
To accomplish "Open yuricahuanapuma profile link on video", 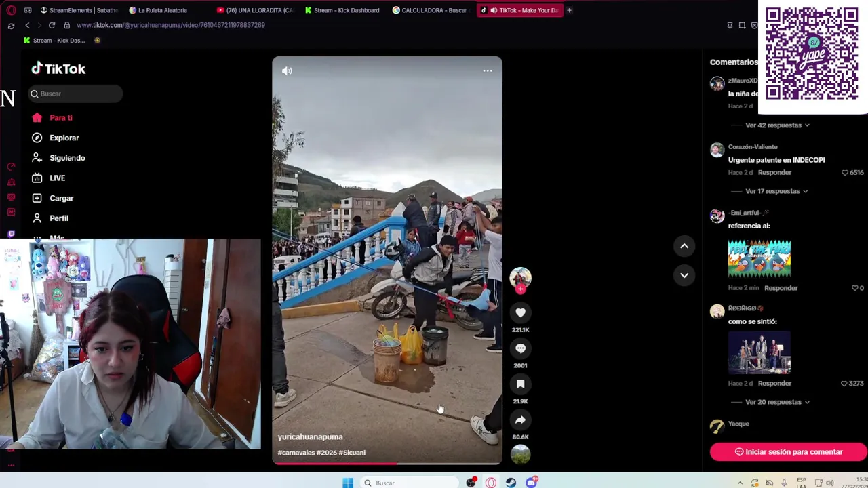I will coord(310,437).
